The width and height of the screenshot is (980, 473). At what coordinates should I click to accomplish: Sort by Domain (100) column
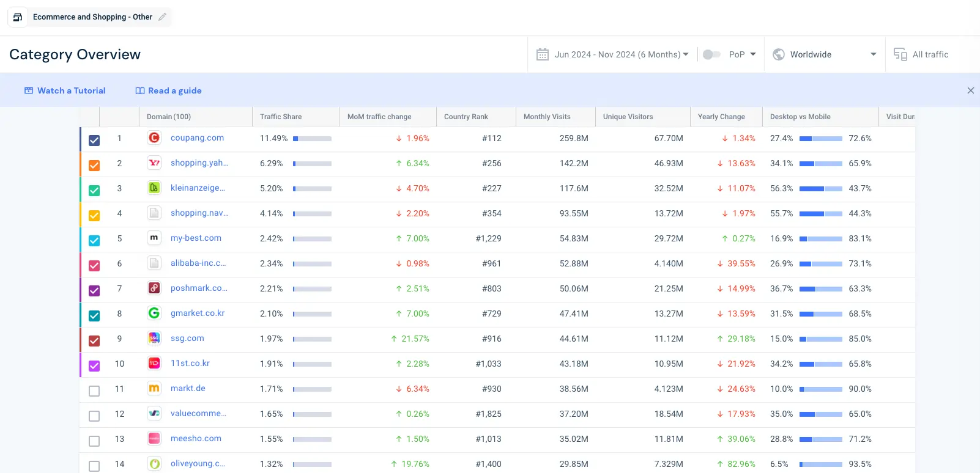pos(169,117)
